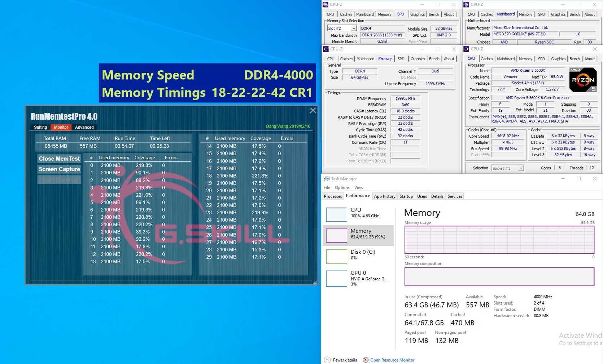Click RunMemtestPro row 4 coverage 221.0%
Screen dimensions: 603x364
click(x=144, y=195)
